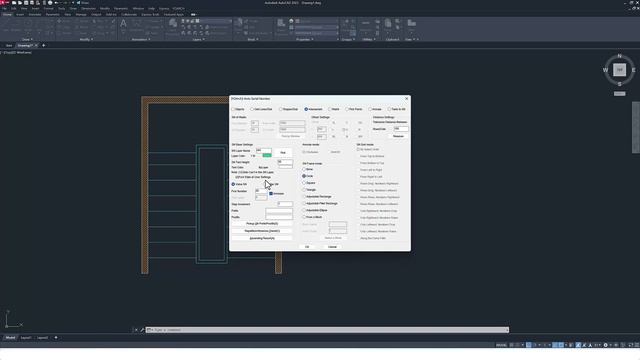Open the Dimension menu in menu bar
The image size is (640, 360).
[88, 8]
